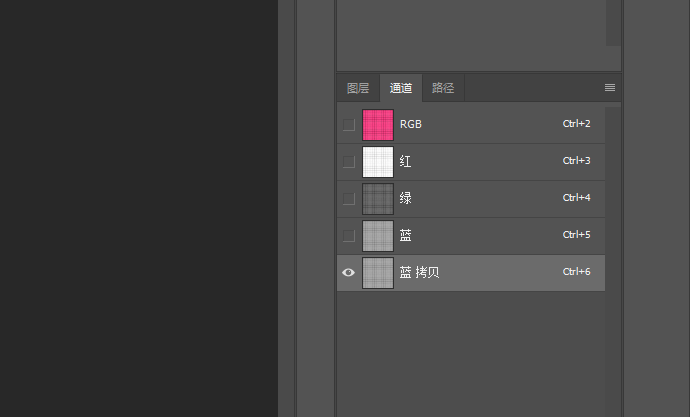Screen dimensions: 690x417
Task: Click empty area below the channel list
Action: tap(470, 350)
